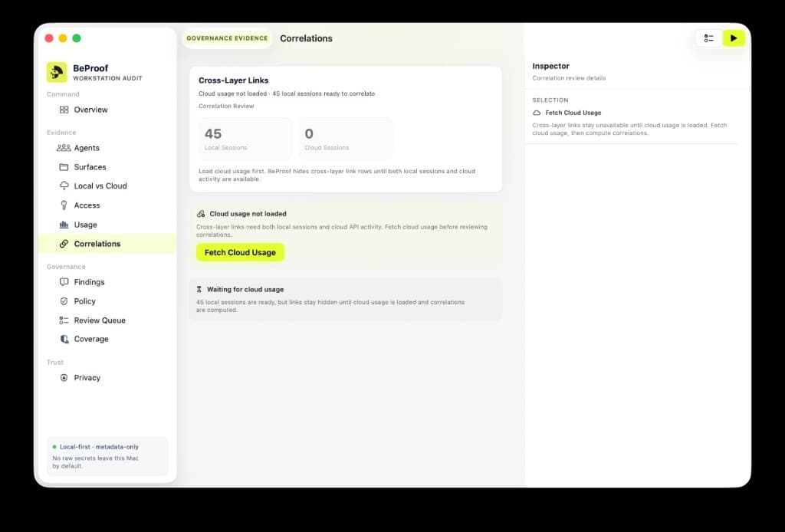Go to Review Queue
The image size is (785, 532).
pos(107,320)
